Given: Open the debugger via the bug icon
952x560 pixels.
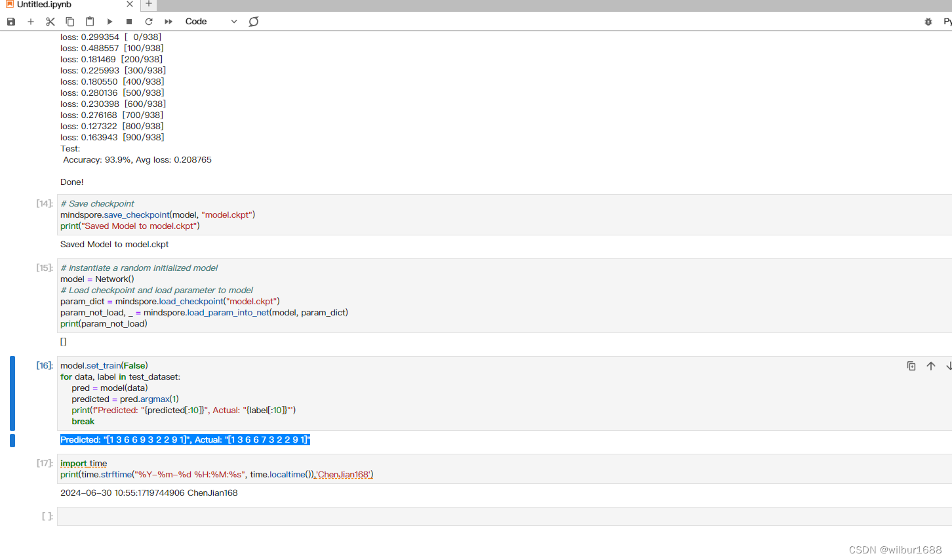Looking at the screenshot, I should tap(928, 22).
